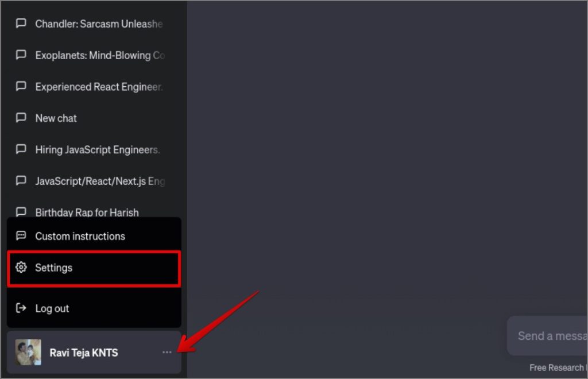Click the Settings gear icon

[21, 267]
